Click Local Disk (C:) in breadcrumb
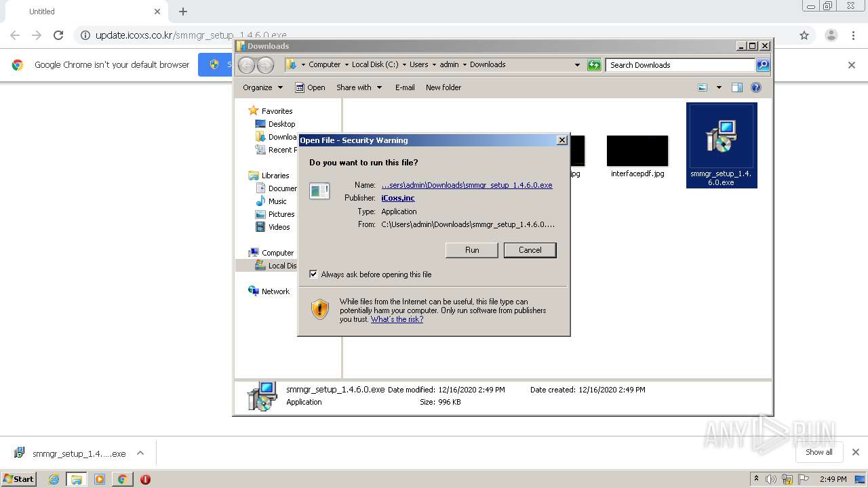 coord(375,65)
